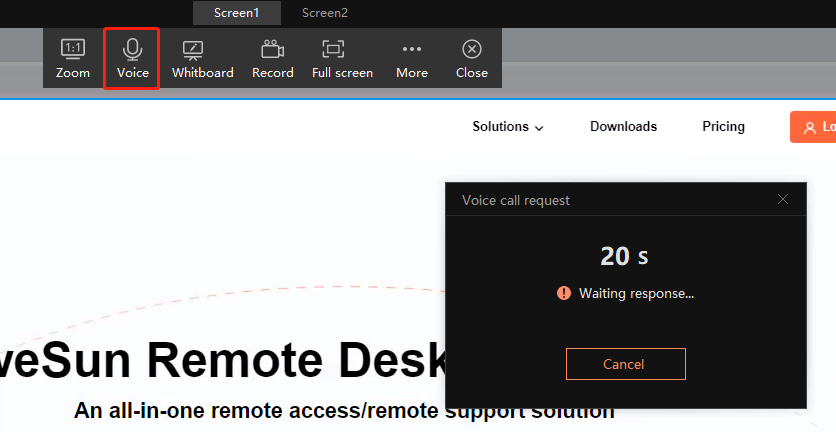836x432 pixels.
Task: Switch to the Screen2 tab
Action: point(325,13)
